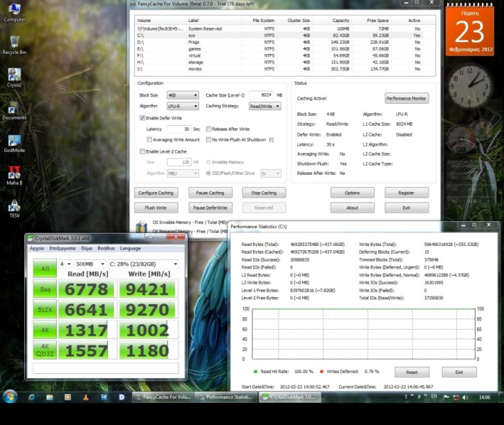Screen dimensions: 504x425
Task: Open the Action Center flag tray icon
Action: pos(446,397)
